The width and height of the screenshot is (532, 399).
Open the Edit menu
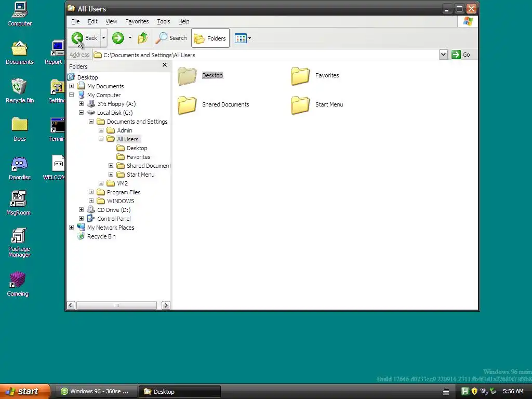pos(92,21)
